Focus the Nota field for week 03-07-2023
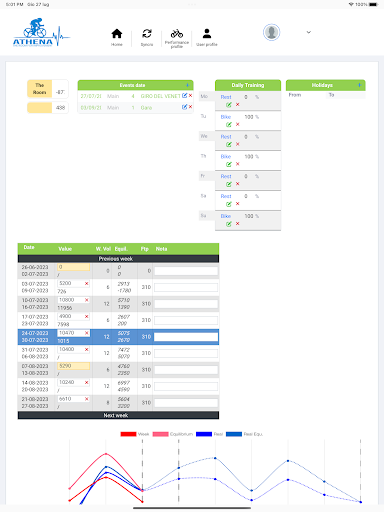Image resolution: width=384 pixels, height=512 pixels. [x=186, y=287]
